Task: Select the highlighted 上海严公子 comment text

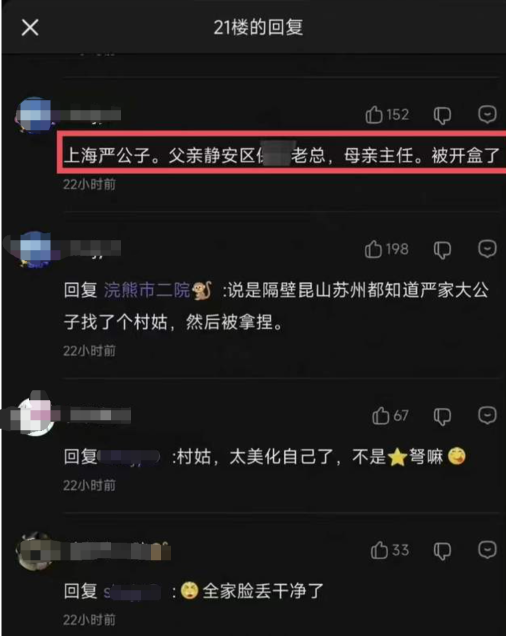Action: [x=282, y=155]
